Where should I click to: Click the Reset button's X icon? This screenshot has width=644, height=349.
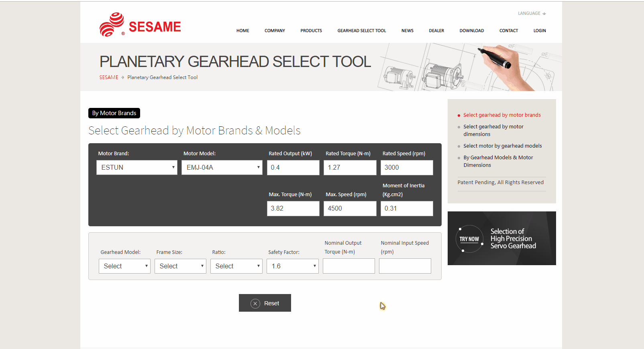pos(255,304)
